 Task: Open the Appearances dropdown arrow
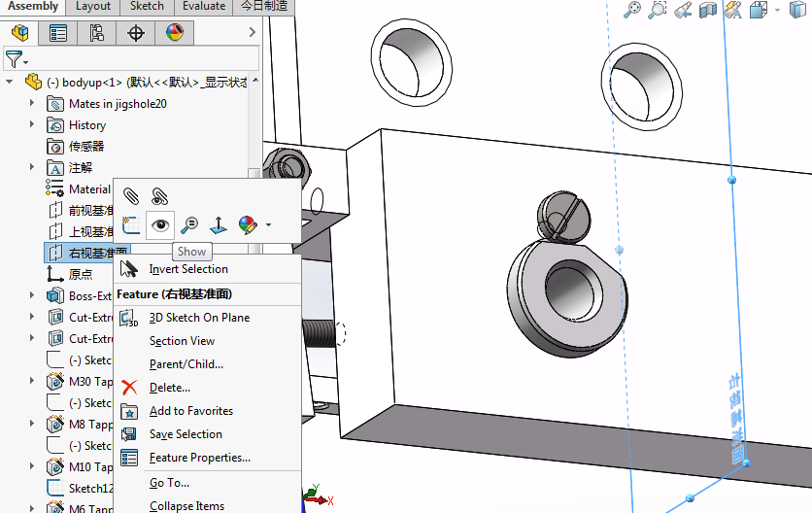(268, 224)
